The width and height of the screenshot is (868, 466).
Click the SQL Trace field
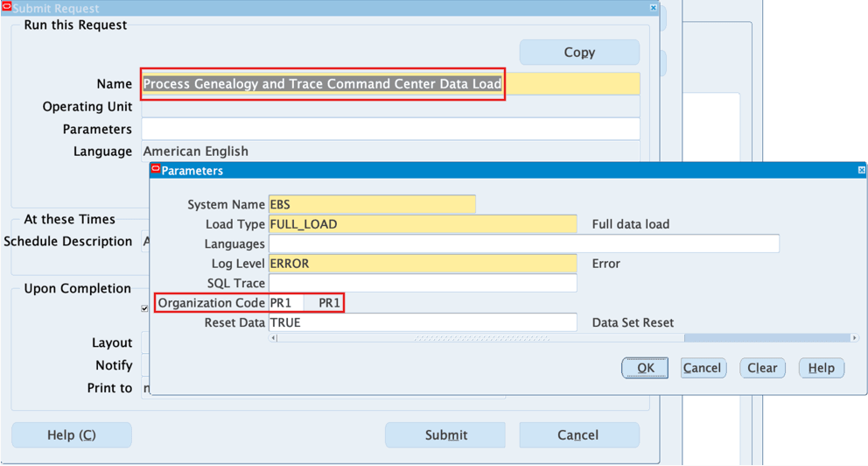tap(423, 283)
